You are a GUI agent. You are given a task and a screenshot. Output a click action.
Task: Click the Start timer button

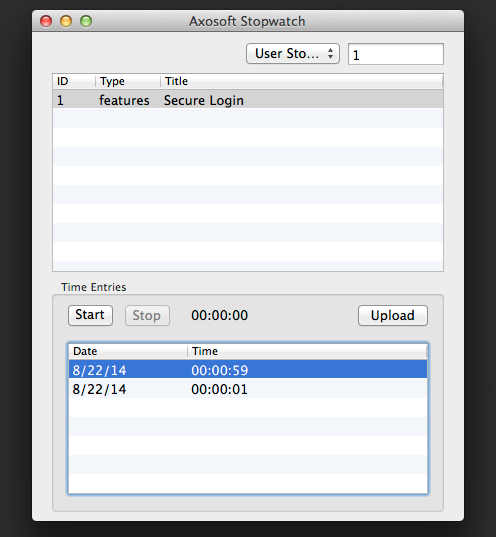90,315
